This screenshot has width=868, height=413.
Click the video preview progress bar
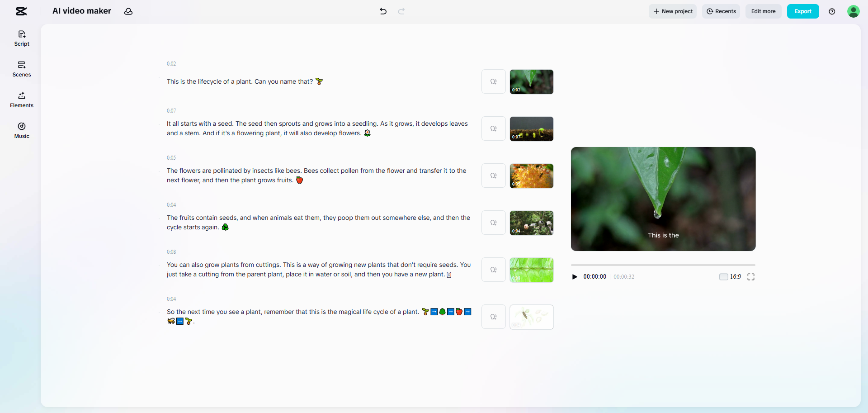pyautogui.click(x=663, y=265)
